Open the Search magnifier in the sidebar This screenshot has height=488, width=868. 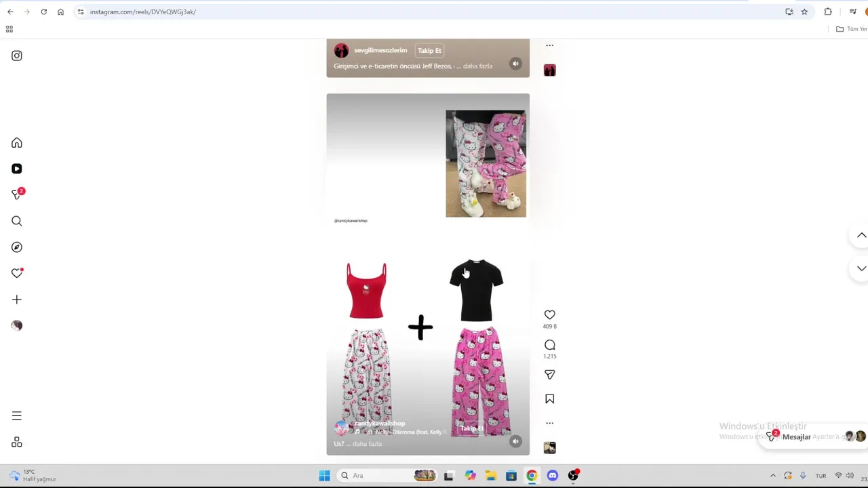[17, 221]
